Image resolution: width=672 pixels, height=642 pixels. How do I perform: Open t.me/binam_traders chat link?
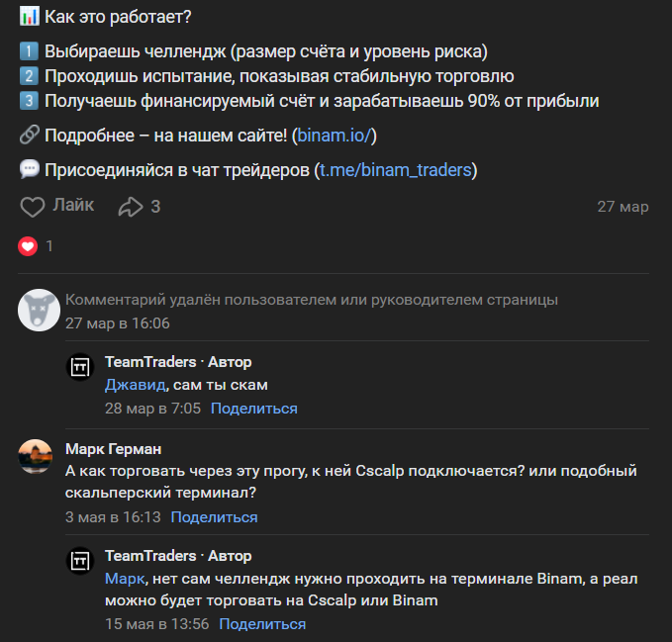395,170
